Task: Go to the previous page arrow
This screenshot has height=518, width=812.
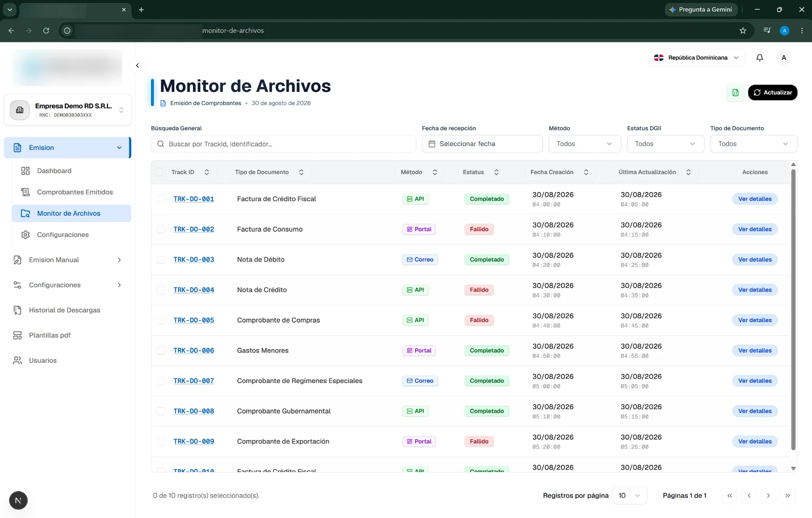Action: click(x=749, y=496)
